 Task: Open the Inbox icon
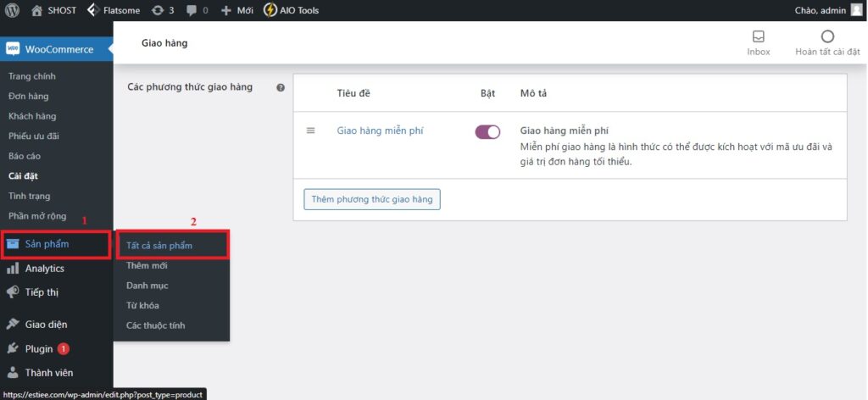point(759,36)
